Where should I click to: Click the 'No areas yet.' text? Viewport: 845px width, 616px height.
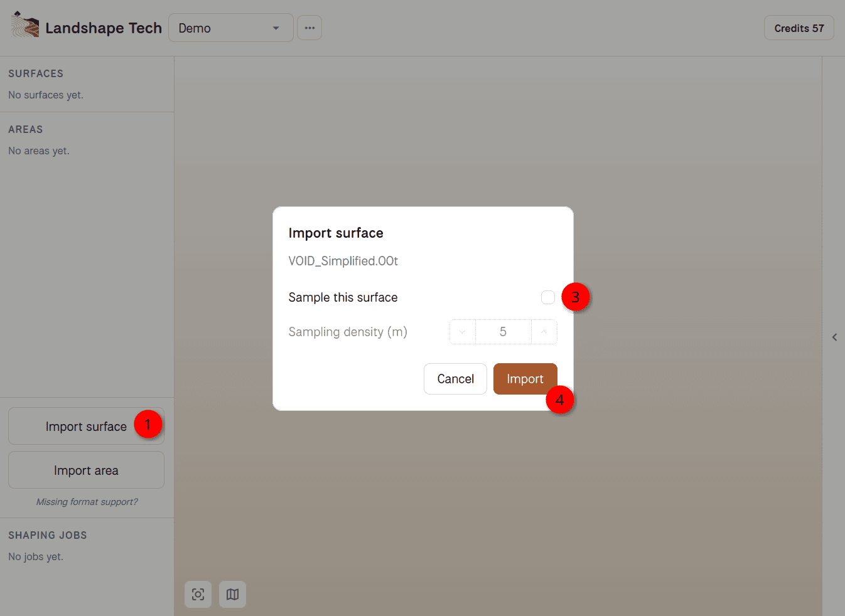(39, 151)
